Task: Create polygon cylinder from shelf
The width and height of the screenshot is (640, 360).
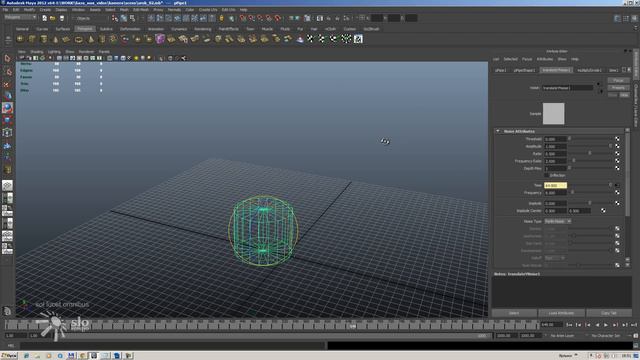Action: click(44, 39)
